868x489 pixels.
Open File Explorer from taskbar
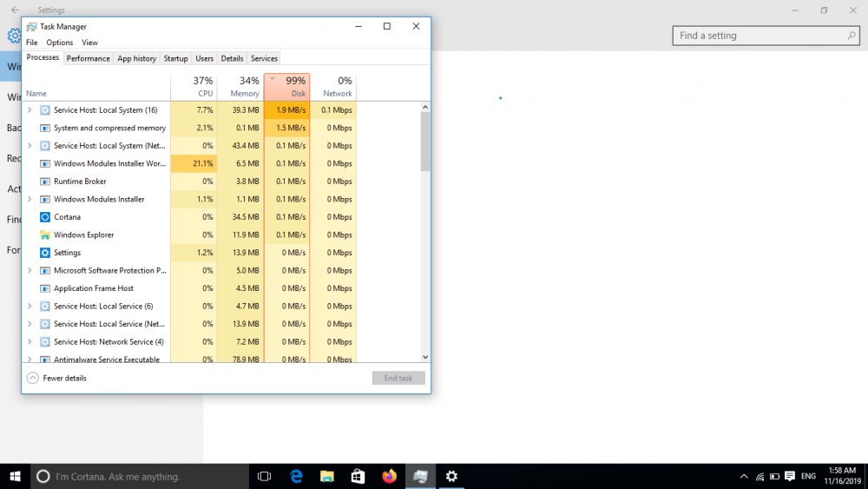(x=327, y=476)
